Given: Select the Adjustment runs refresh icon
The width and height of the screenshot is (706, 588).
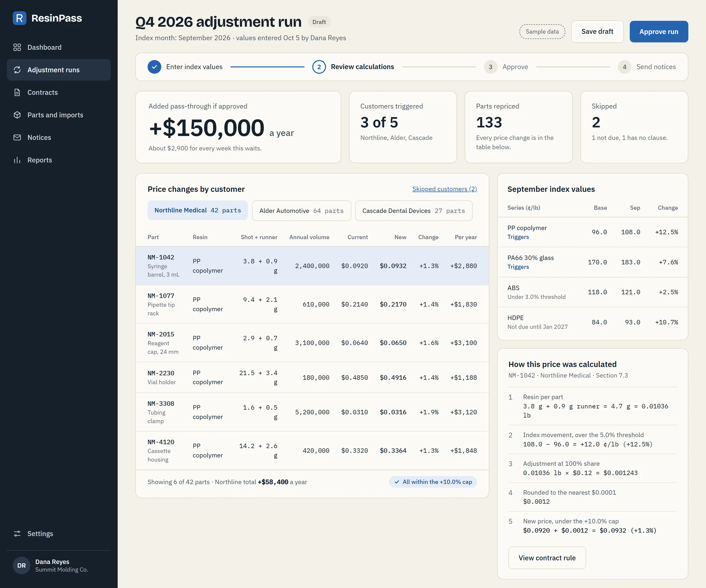Looking at the screenshot, I should (x=17, y=70).
